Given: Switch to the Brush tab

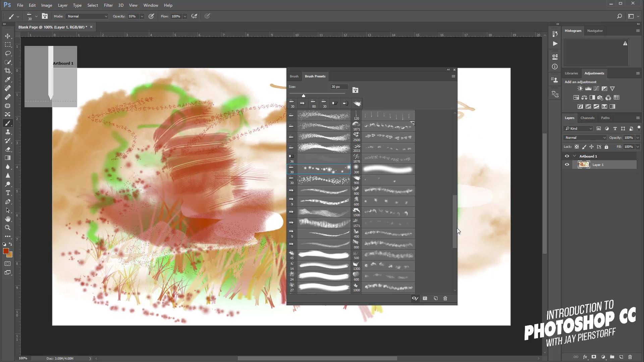Looking at the screenshot, I should pos(294,76).
